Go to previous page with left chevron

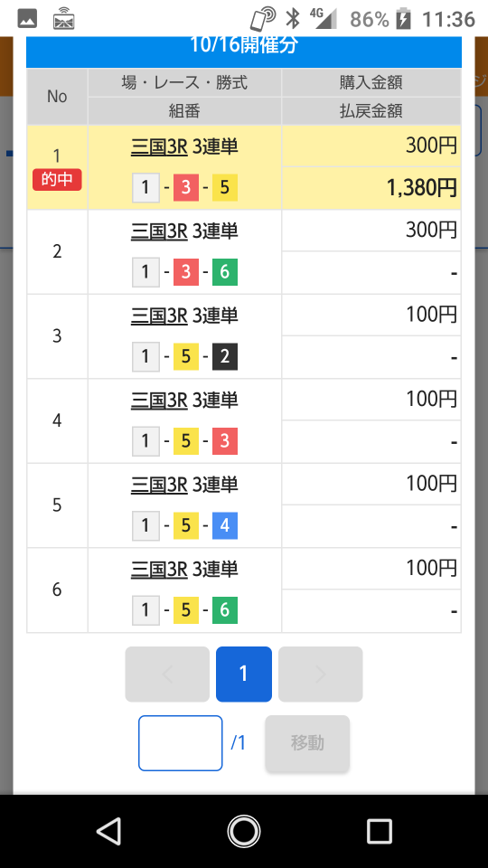pyautogui.click(x=167, y=675)
